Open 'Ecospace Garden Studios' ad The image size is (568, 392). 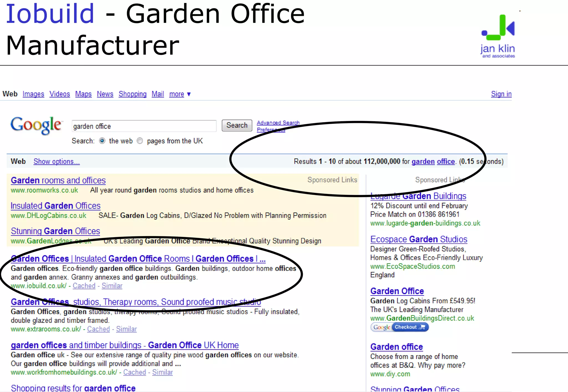pos(419,239)
